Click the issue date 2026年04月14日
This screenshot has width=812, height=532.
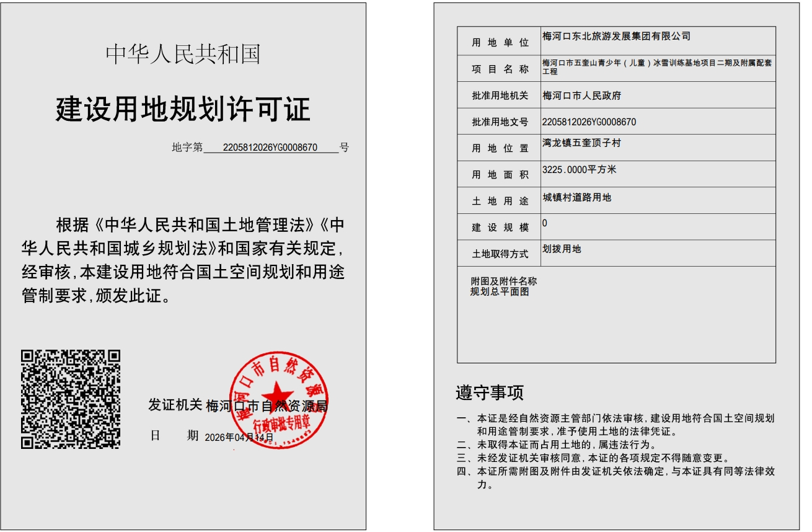[239, 437]
